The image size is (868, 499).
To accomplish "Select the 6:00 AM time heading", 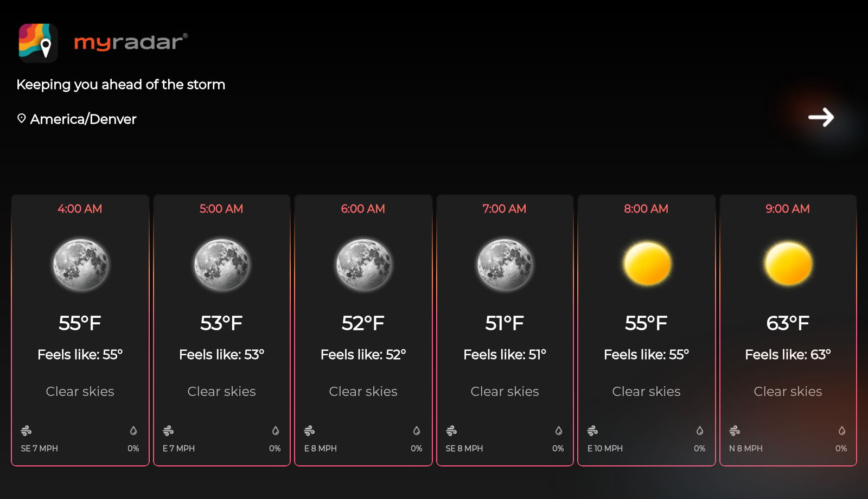I will point(363,209).
